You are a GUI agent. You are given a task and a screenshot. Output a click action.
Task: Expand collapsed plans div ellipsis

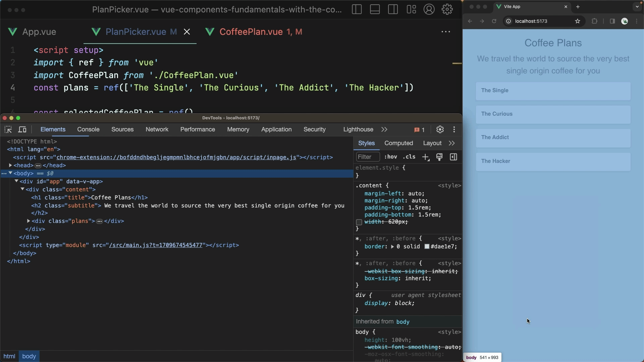(x=100, y=221)
